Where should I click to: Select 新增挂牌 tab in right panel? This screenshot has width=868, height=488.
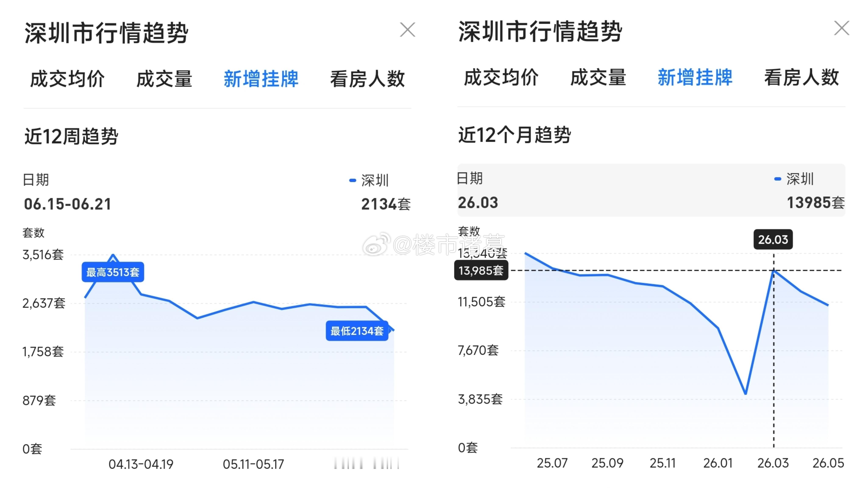click(695, 78)
